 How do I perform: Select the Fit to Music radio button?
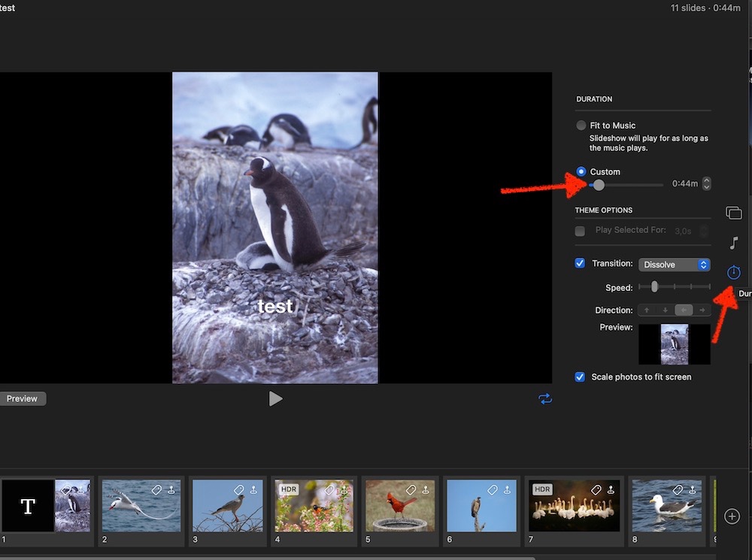[581, 126]
